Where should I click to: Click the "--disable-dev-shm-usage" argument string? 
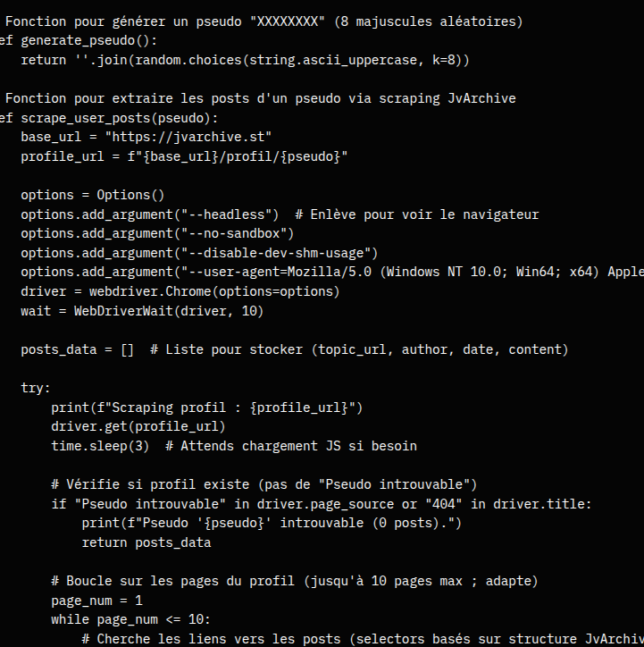click(x=276, y=253)
